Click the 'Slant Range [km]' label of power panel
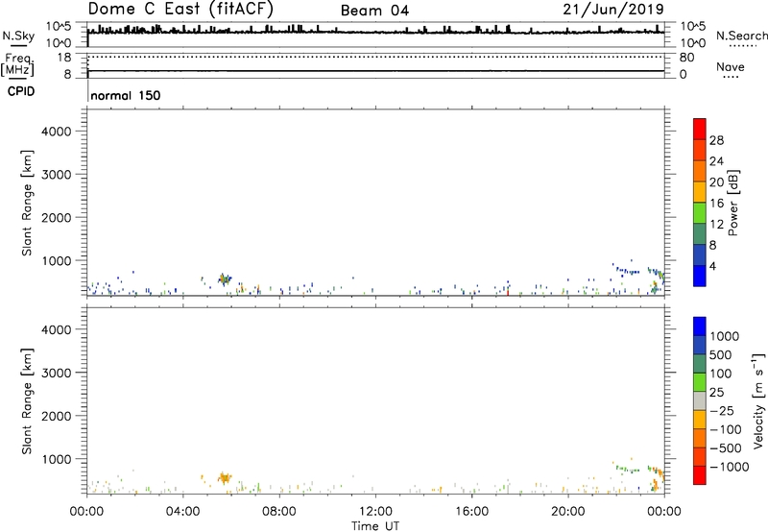768x532 pixels. (27, 203)
